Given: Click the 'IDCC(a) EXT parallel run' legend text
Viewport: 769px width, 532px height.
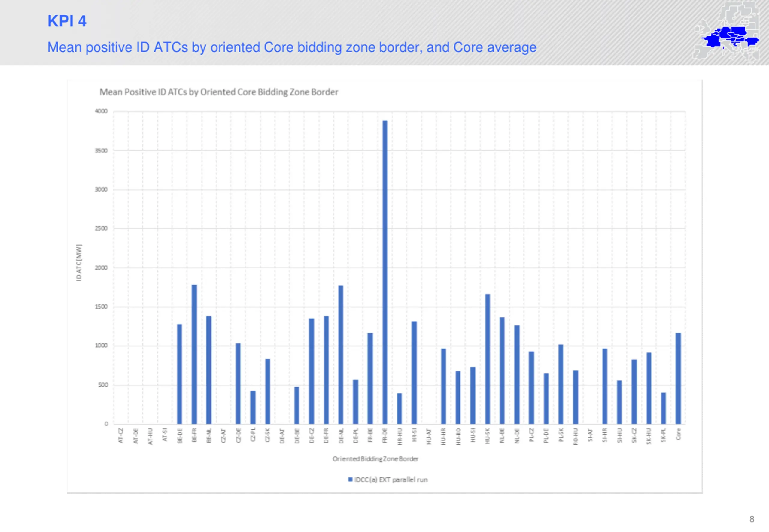Looking at the screenshot, I should coord(391,479).
